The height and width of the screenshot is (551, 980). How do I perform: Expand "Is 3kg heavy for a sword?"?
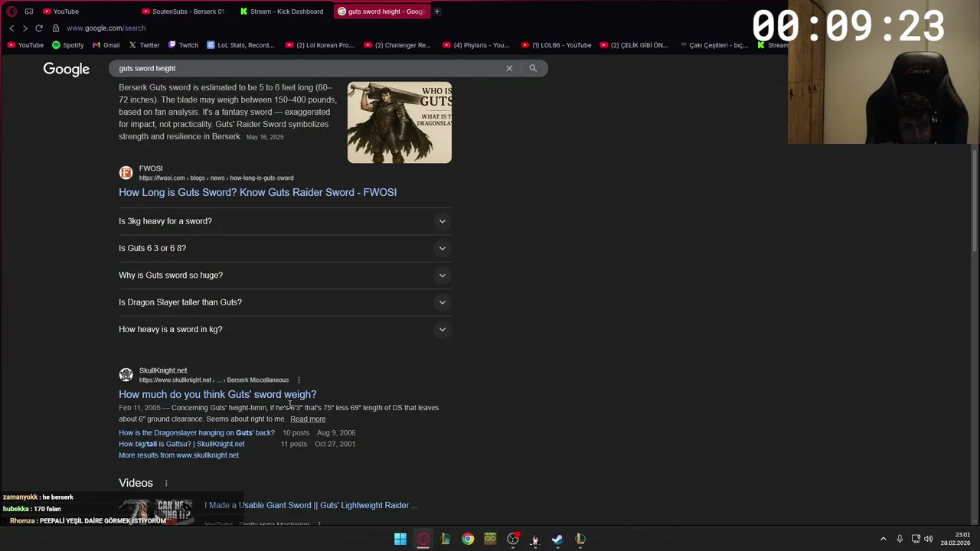[x=285, y=221]
